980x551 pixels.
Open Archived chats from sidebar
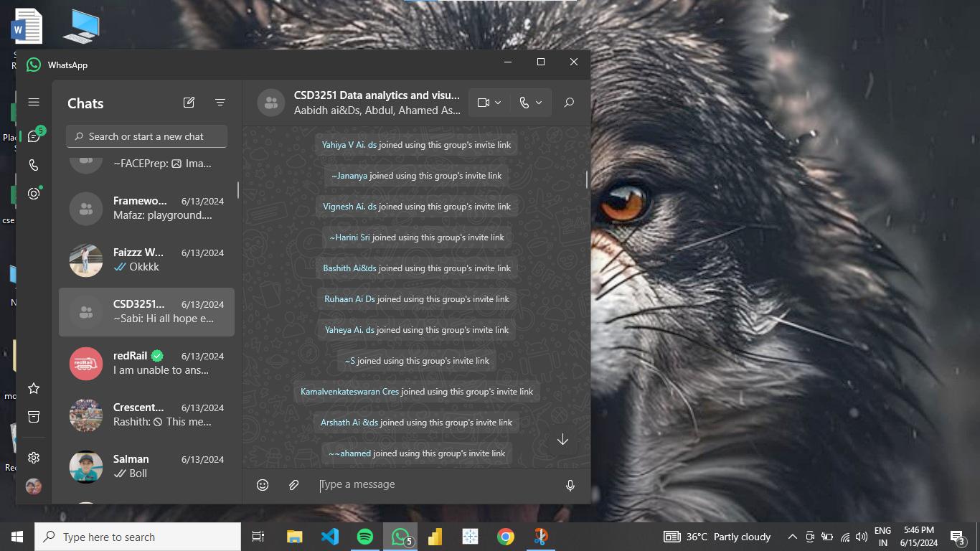[34, 417]
